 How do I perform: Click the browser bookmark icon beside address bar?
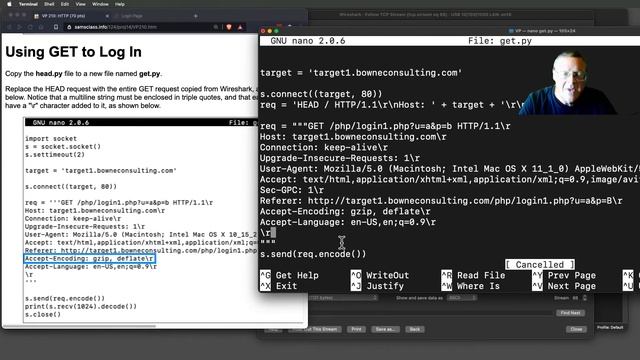tap(56, 27)
